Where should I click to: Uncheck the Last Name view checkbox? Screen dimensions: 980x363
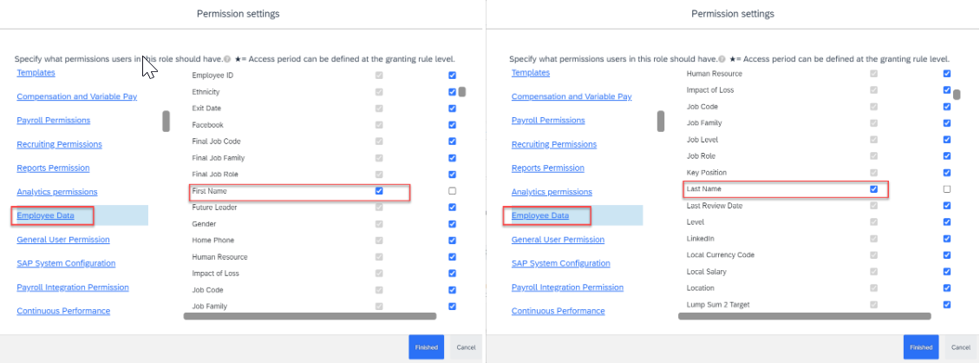[873, 189]
